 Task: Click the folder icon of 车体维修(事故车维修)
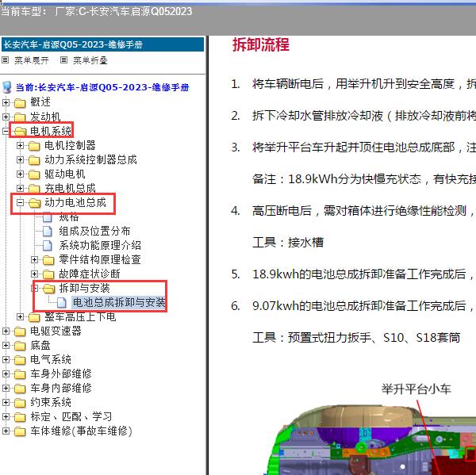20,431
